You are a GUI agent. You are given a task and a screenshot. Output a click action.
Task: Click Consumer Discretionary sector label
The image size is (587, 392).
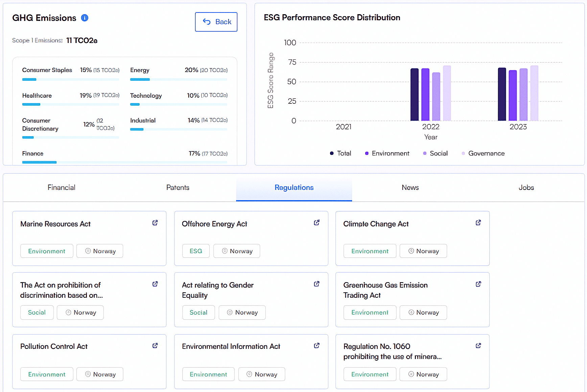click(40, 125)
